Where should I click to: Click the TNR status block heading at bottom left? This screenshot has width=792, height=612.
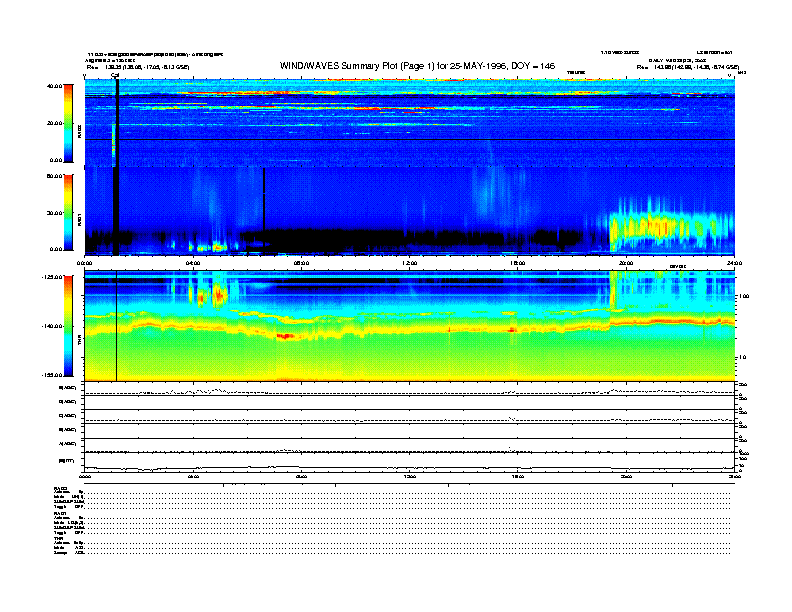point(58,538)
